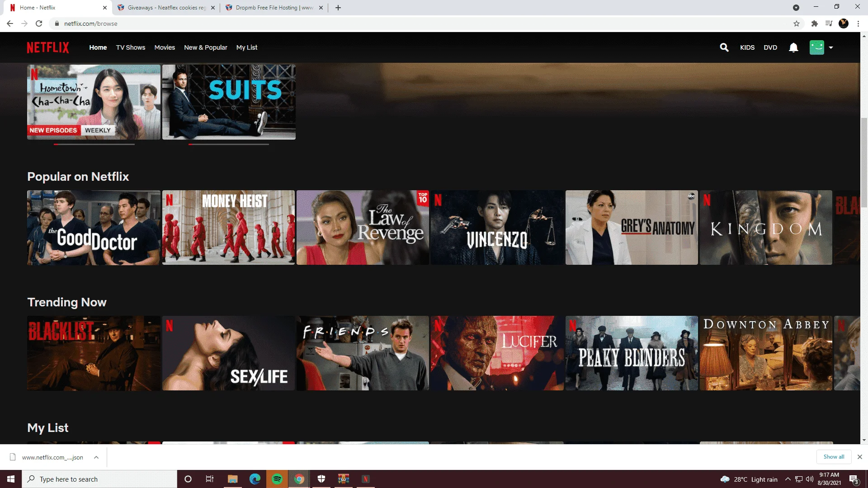Click the address bar URL
Viewport: 868px width, 488px height.
click(90, 23)
